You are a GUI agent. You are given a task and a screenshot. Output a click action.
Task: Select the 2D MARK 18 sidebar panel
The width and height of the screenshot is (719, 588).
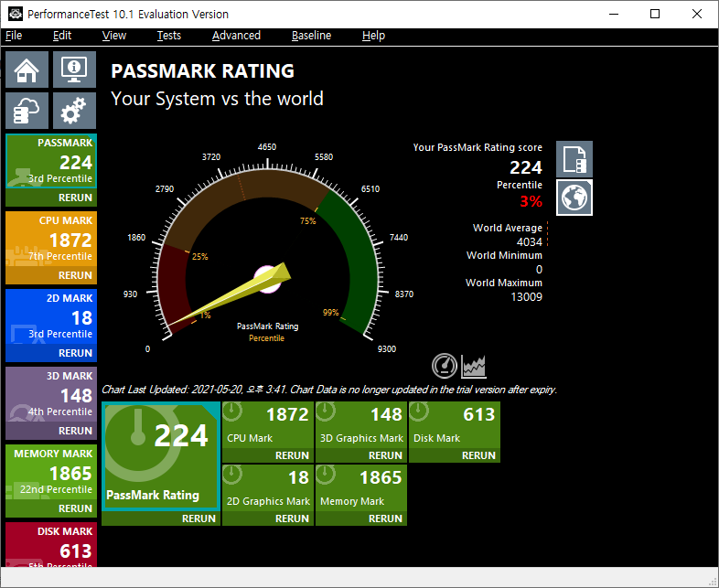pos(51,316)
